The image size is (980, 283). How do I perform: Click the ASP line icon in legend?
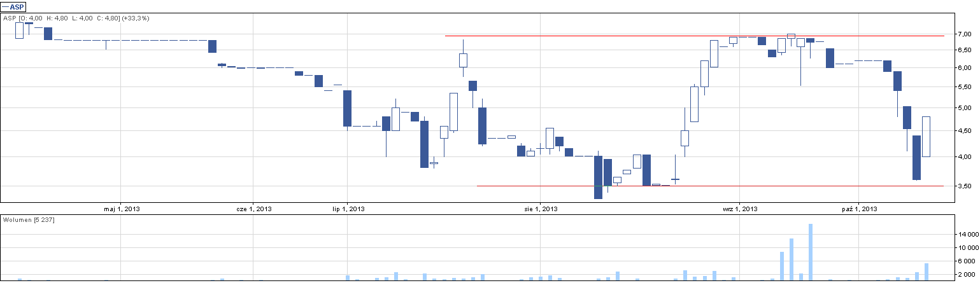coord(6,7)
